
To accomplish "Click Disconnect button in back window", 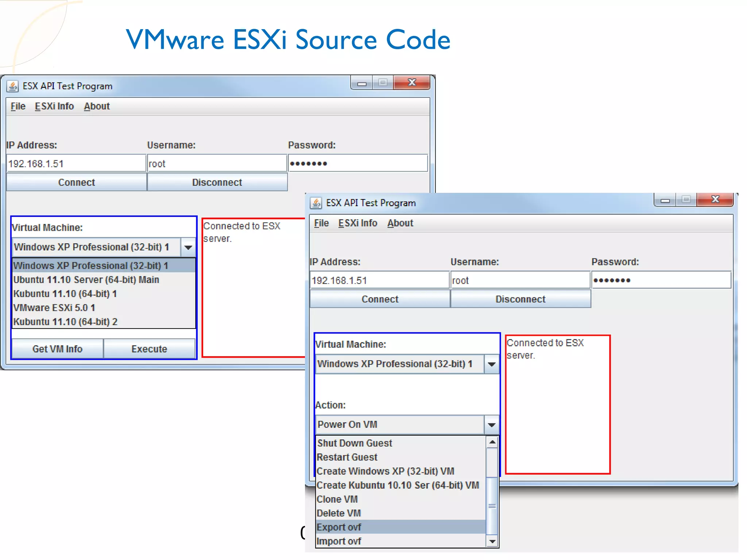I will 217,182.
